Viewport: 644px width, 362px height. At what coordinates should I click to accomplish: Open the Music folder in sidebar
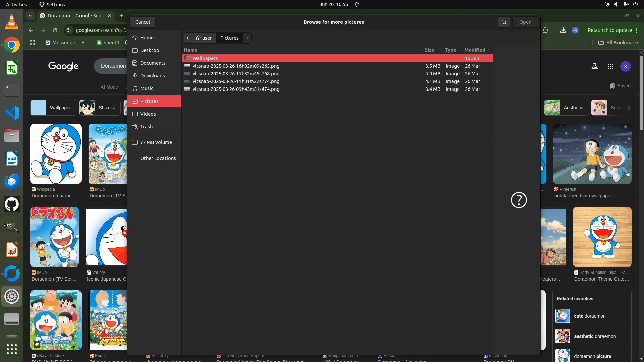(x=147, y=88)
